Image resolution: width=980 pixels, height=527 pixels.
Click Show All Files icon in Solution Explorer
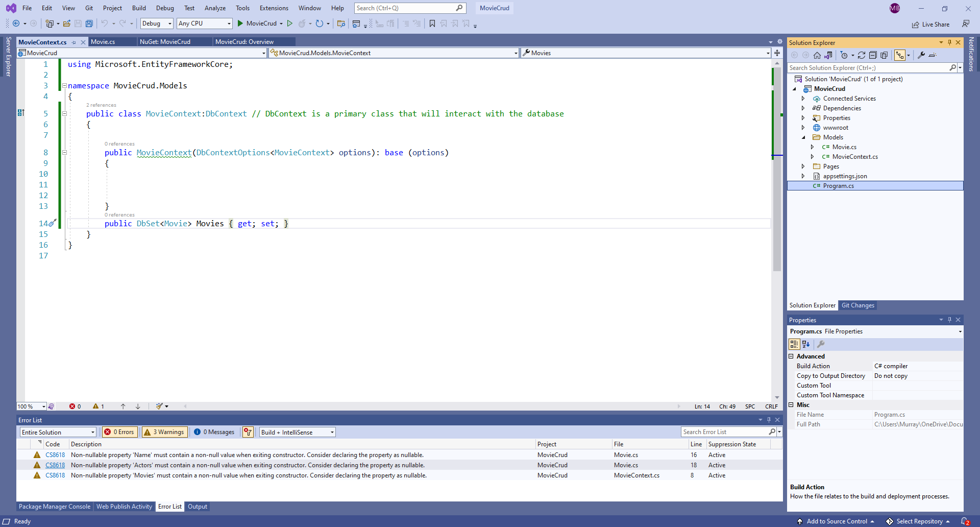[x=884, y=55]
